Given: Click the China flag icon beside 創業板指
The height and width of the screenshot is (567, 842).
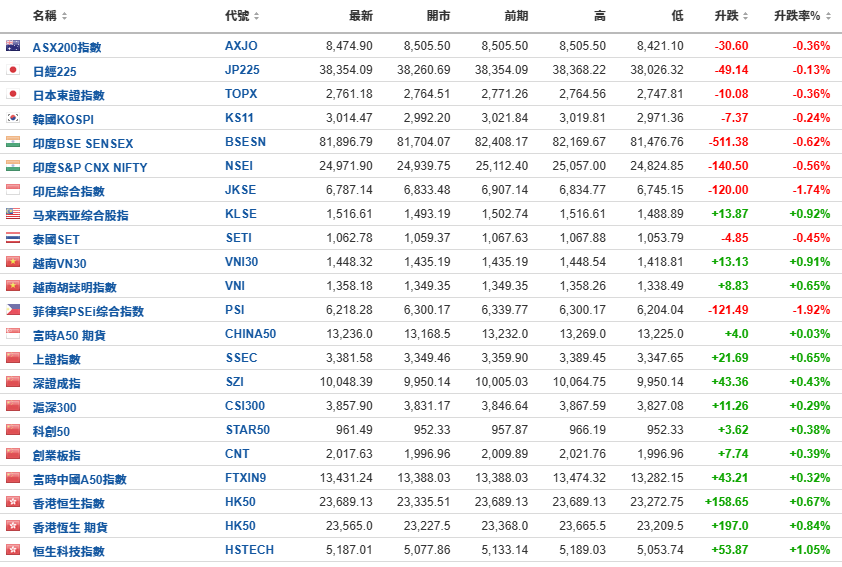Looking at the screenshot, I should [x=13, y=454].
